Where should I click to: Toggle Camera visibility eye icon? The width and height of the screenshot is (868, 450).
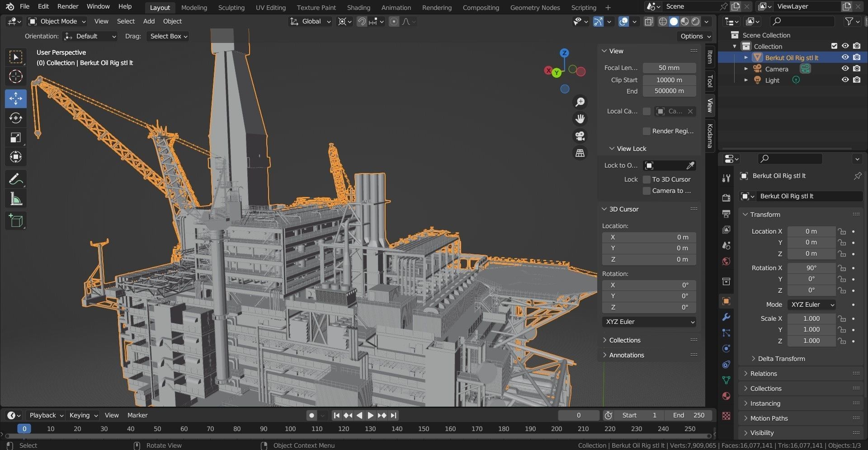[845, 68]
